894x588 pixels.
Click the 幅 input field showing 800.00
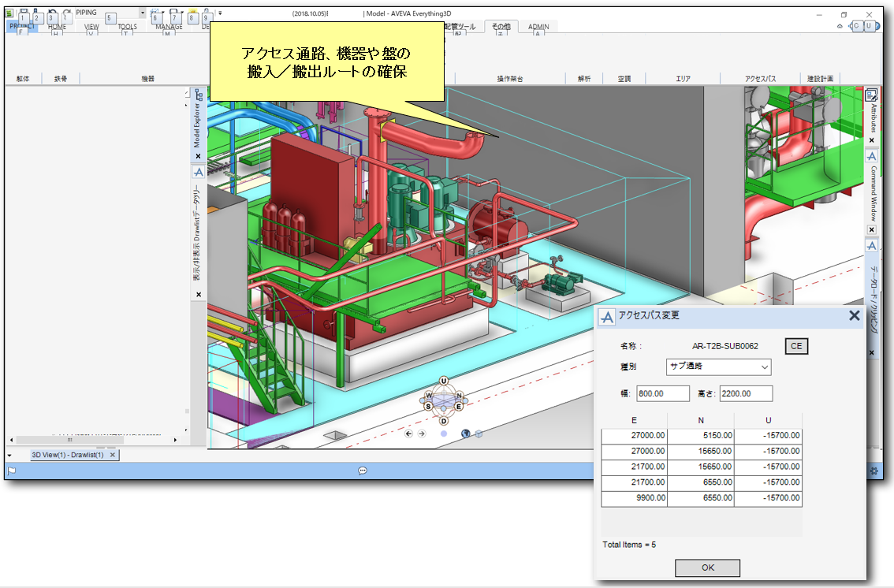click(662, 393)
